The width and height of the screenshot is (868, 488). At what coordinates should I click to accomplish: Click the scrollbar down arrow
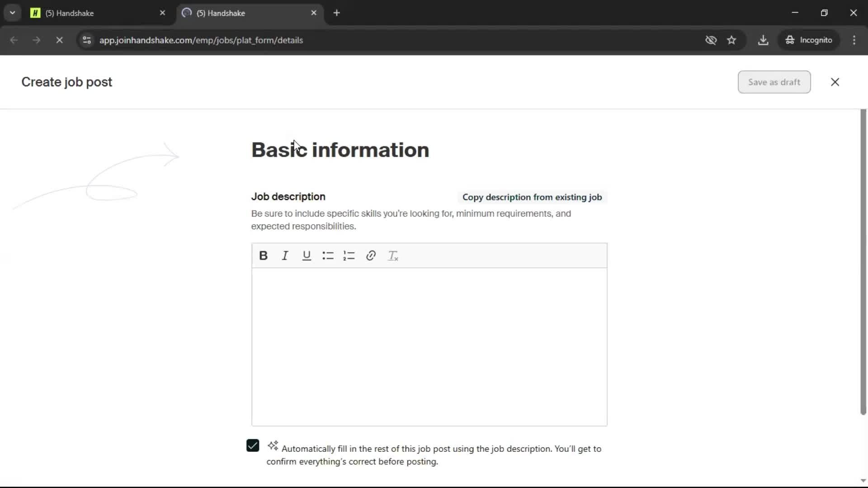coord(863,481)
